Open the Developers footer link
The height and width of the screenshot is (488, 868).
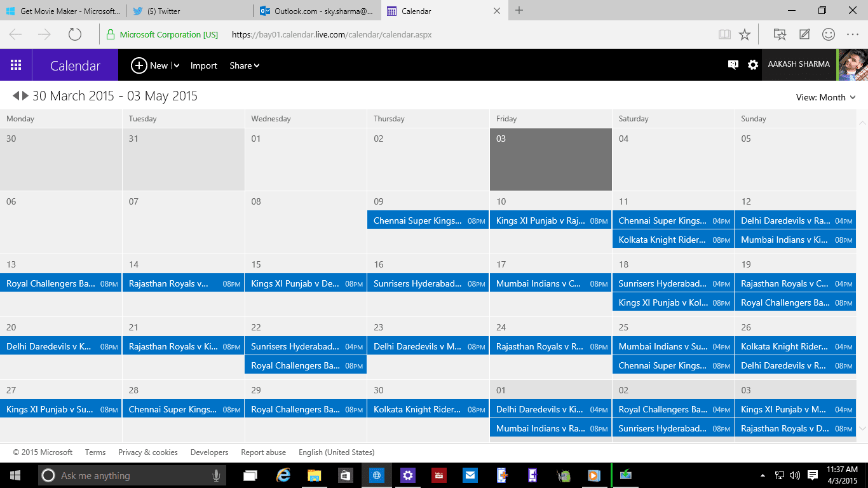(209, 452)
